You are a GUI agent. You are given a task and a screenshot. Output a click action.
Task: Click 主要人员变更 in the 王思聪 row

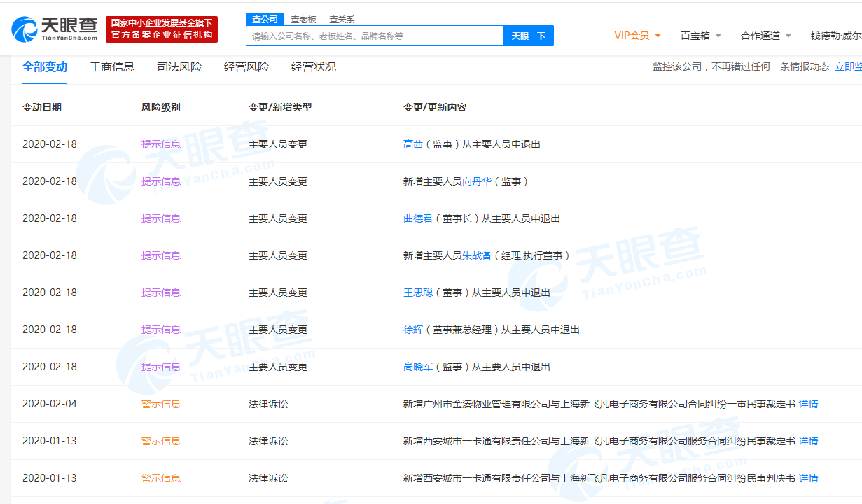278,293
